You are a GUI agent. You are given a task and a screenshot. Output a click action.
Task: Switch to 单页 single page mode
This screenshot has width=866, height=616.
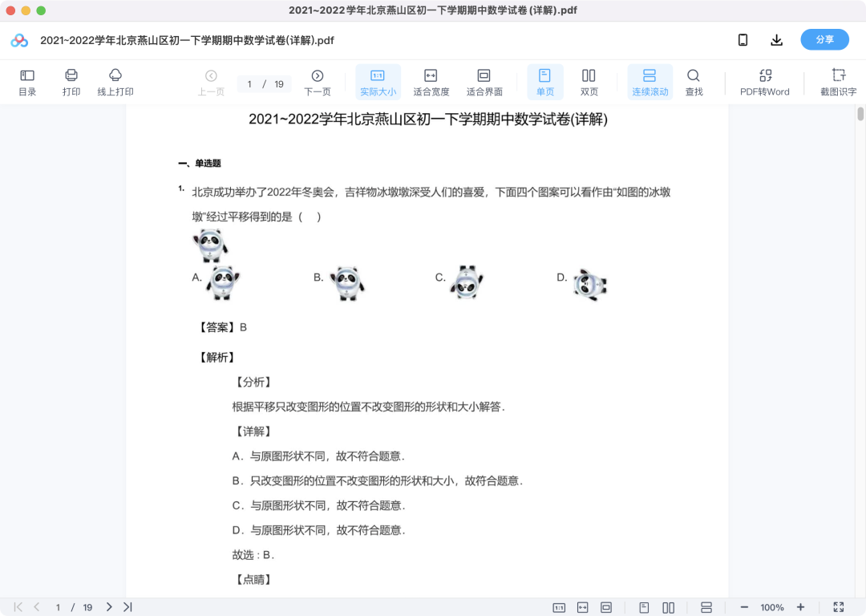point(545,83)
